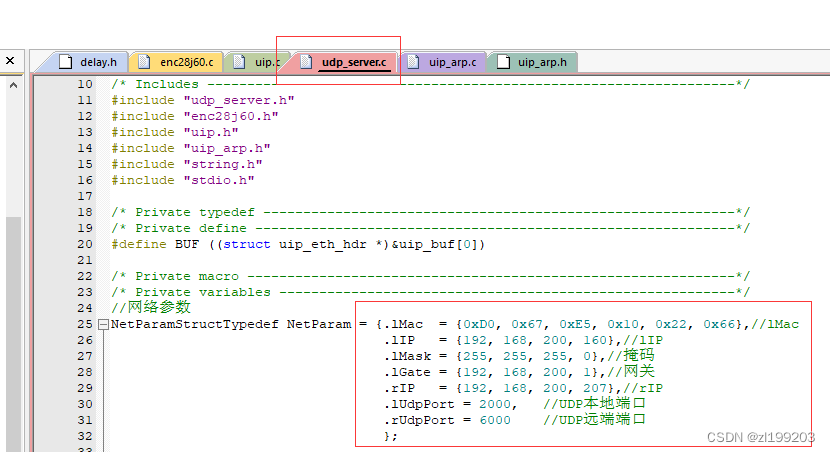Click the left panel scrollbar thumb
This screenshot has width=830, height=452.
[x=14, y=333]
